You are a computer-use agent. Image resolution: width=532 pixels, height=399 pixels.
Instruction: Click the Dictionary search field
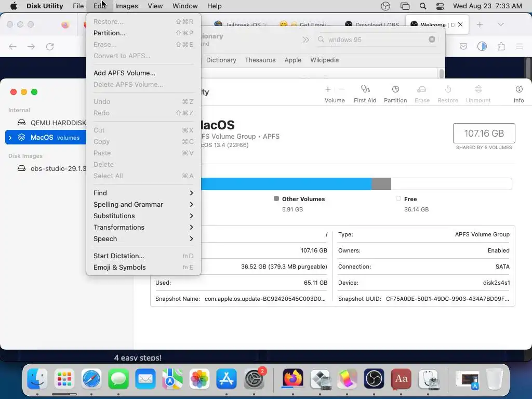click(377, 39)
